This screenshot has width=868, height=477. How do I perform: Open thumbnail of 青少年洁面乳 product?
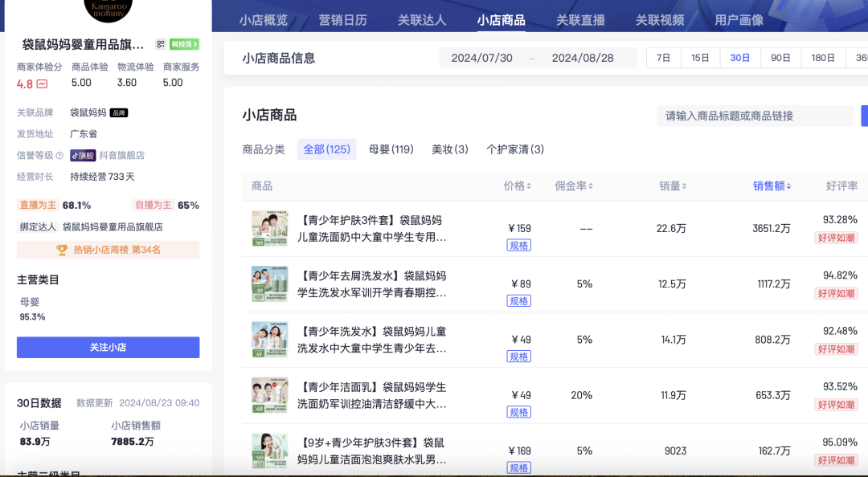269,395
